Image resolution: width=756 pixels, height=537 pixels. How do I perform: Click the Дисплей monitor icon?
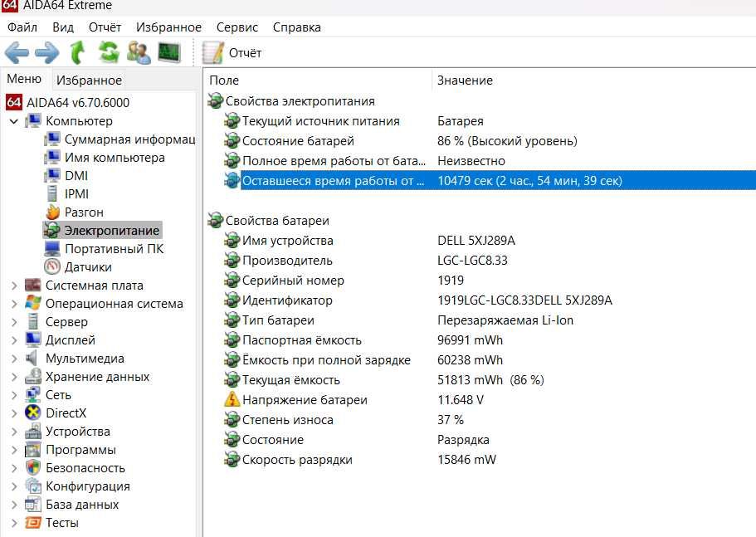click(x=33, y=339)
